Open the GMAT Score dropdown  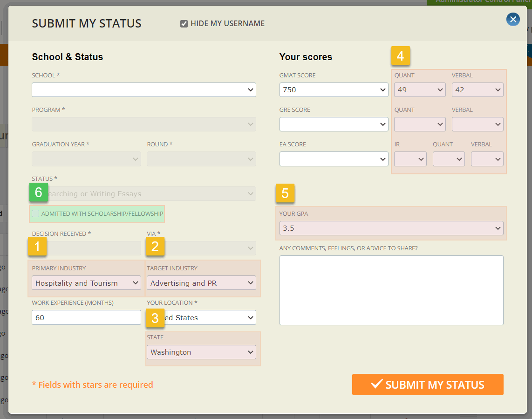pyautogui.click(x=334, y=89)
